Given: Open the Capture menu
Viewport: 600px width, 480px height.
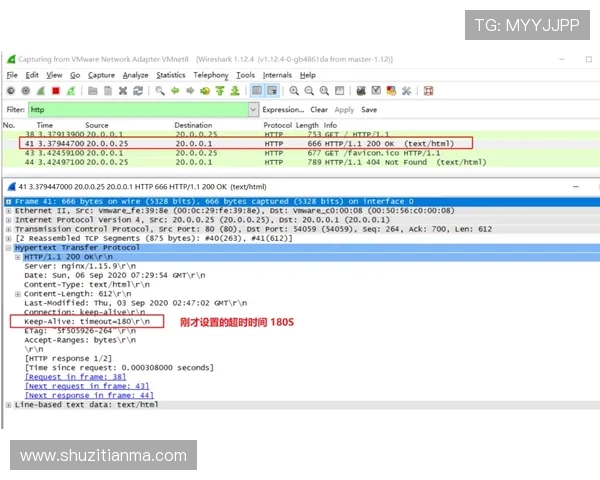Looking at the screenshot, I should click(x=101, y=75).
